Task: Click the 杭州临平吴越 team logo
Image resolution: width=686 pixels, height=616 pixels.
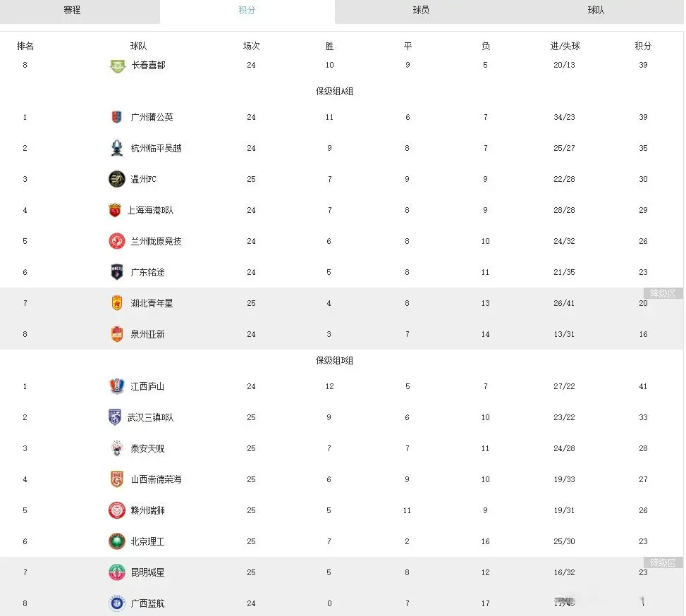Action: click(117, 148)
